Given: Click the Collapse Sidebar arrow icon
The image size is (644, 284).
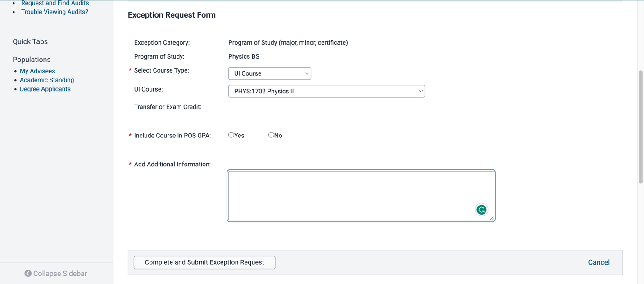Looking at the screenshot, I should 28,274.
